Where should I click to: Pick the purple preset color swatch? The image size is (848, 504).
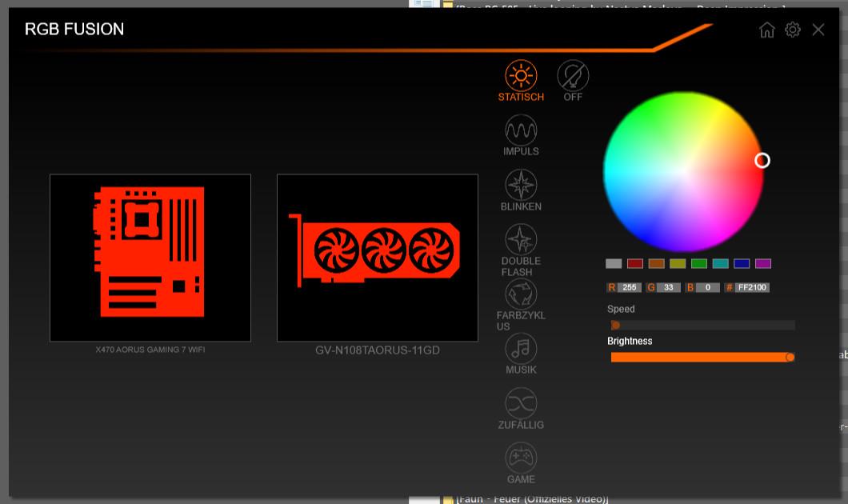[x=763, y=263]
